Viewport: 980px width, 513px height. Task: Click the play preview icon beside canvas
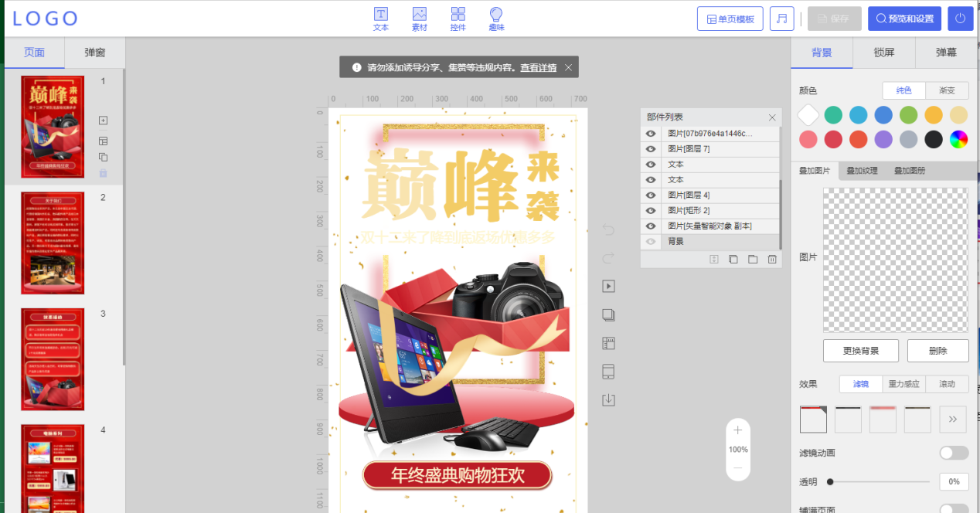coord(608,286)
